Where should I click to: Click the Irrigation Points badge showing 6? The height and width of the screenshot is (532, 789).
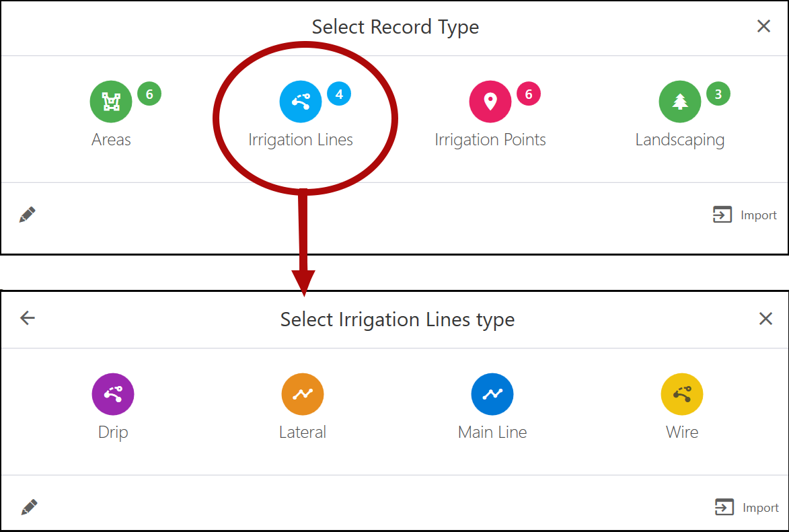pos(529,94)
